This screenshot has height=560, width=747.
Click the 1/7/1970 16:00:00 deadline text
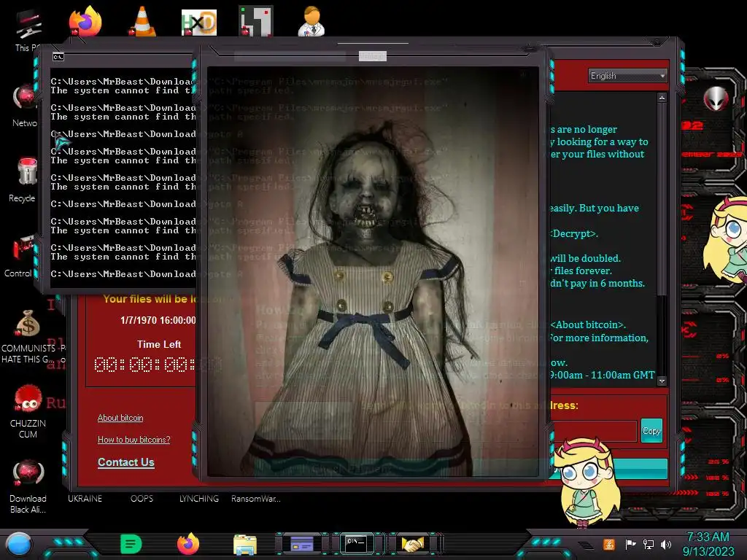158,320
